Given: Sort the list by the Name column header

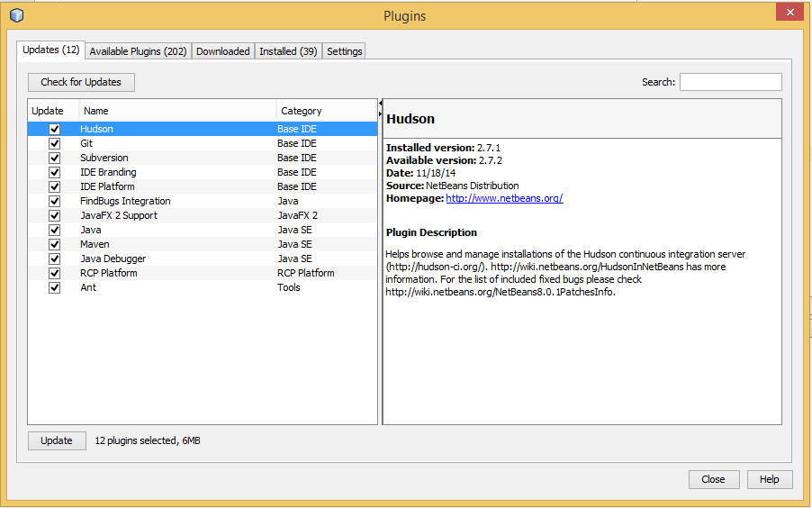Looking at the screenshot, I should pos(177,111).
